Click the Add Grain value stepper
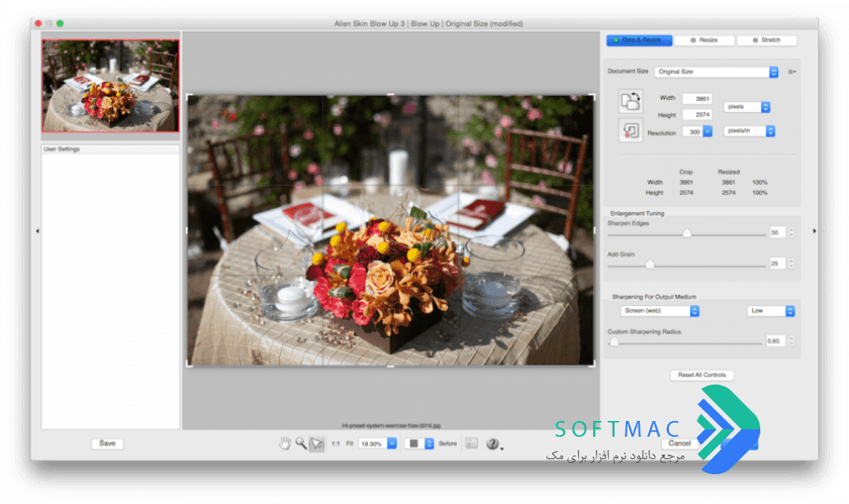This screenshot has height=504, width=849. tap(791, 263)
